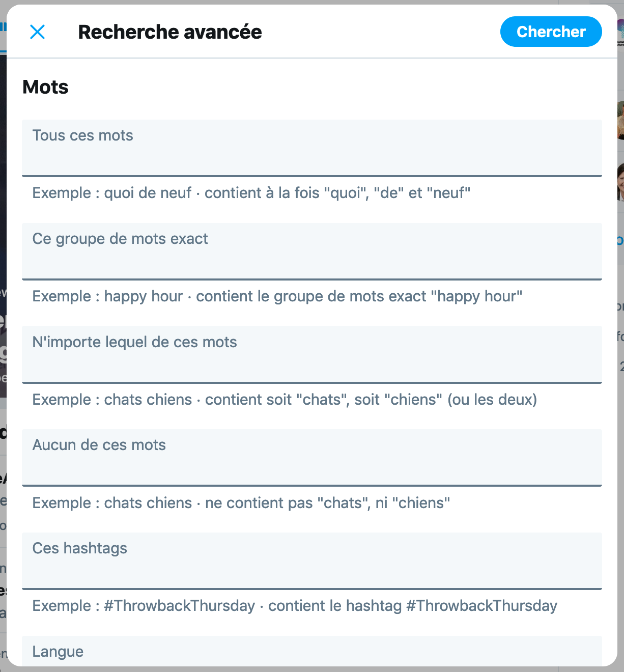Select the N'importe lequel de ces mots field

pyautogui.click(x=311, y=354)
